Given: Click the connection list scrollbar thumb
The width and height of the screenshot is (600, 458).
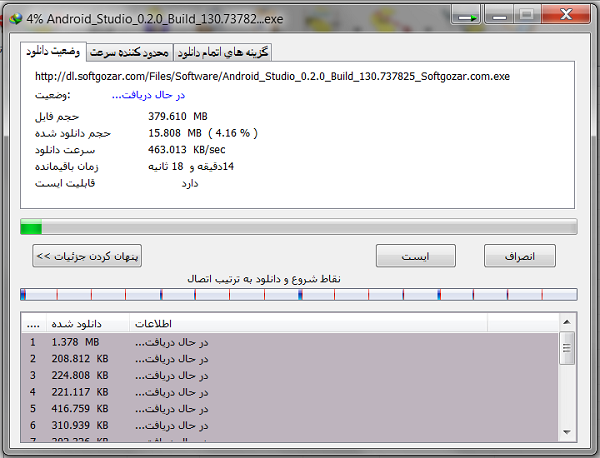Looking at the screenshot, I should [x=567, y=348].
